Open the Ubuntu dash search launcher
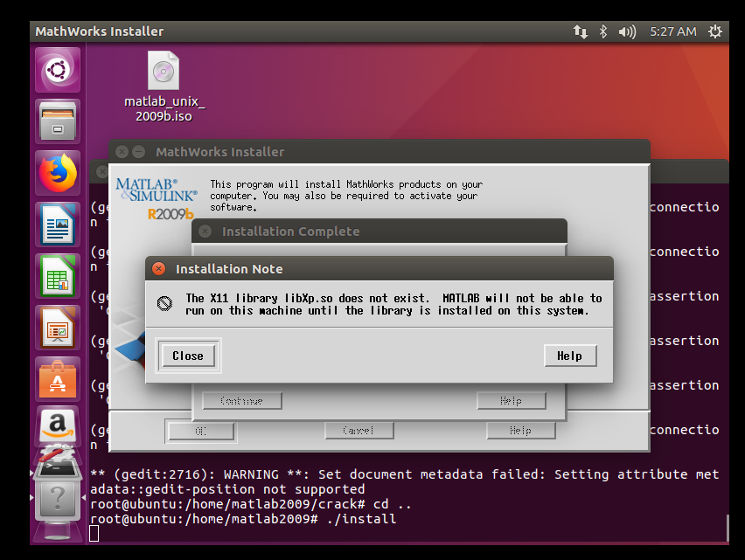This screenshot has height=560, width=745. click(x=58, y=70)
